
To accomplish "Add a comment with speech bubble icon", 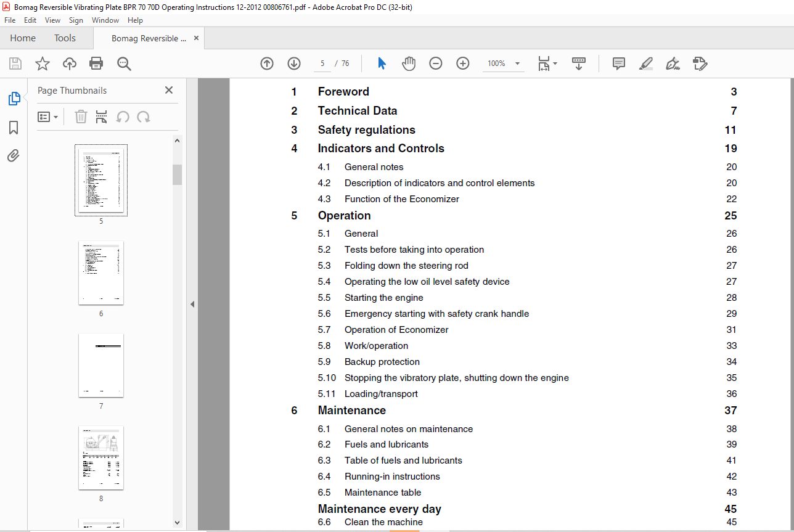I will [619, 63].
